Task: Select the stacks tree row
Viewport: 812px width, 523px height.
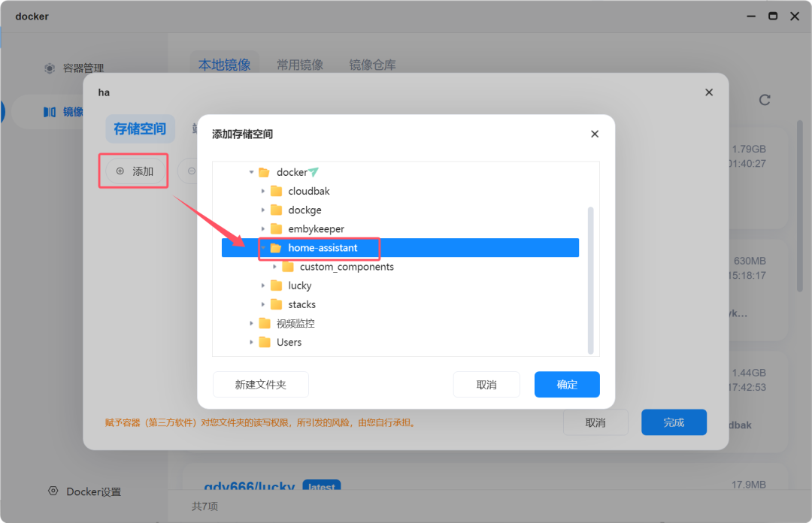Action: pyautogui.click(x=400, y=304)
